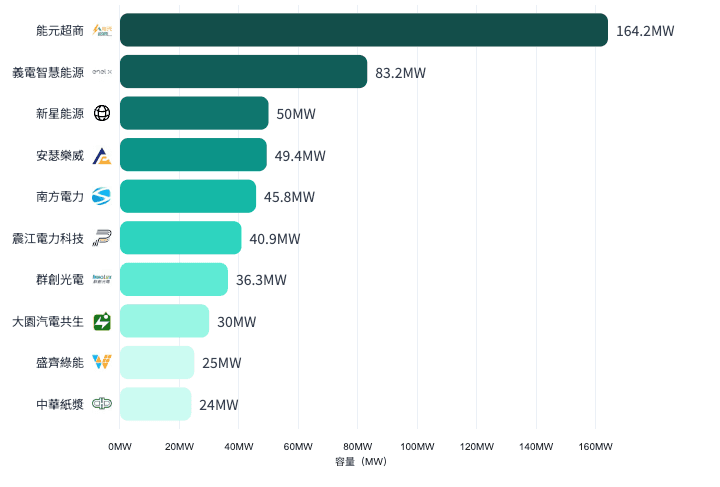Click the 49.4MW value label
Image resolution: width=720 pixels, height=487 pixels.
coord(300,156)
